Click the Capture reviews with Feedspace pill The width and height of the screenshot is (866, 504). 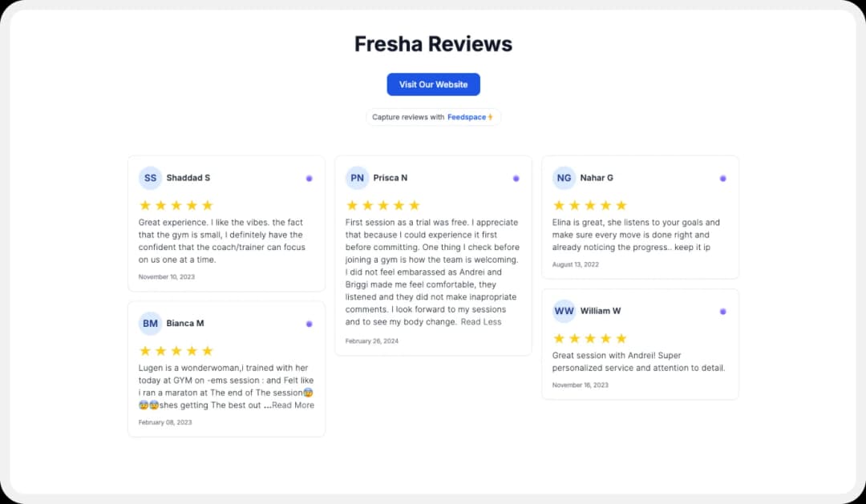tap(433, 117)
